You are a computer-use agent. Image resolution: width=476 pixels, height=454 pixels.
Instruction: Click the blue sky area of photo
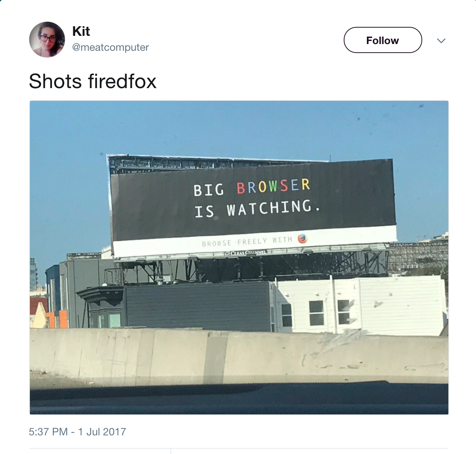[x=239, y=127]
